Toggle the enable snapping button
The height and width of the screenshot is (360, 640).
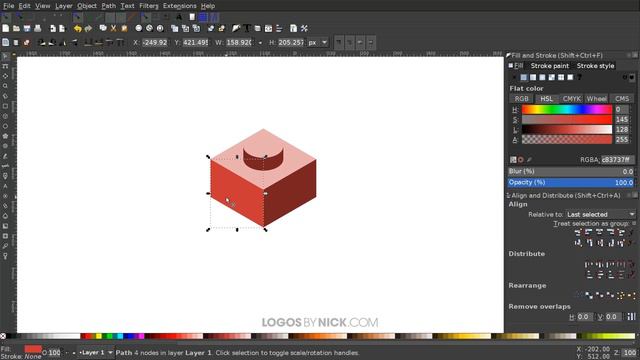coord(6,17)
